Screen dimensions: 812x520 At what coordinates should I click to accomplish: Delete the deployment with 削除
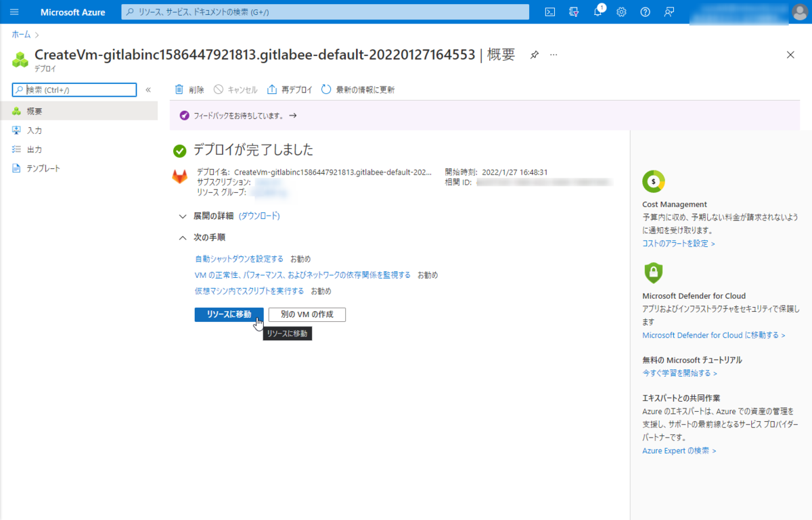pos(189,89)
